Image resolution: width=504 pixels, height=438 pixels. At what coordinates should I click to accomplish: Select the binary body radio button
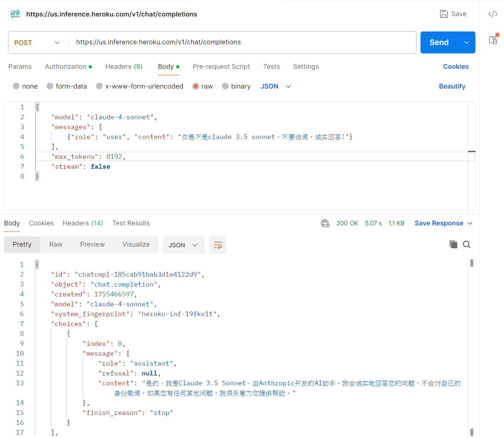[225, 86]
